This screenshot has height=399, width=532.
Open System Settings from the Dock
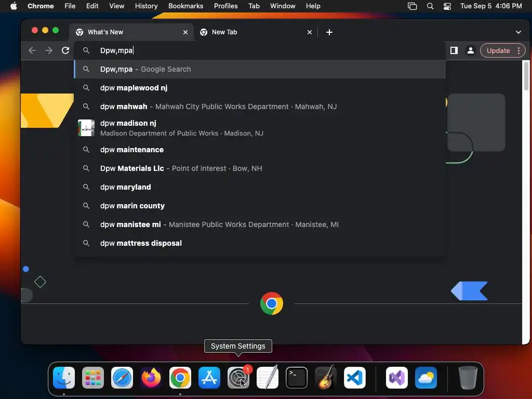click(x=238, y=378)
